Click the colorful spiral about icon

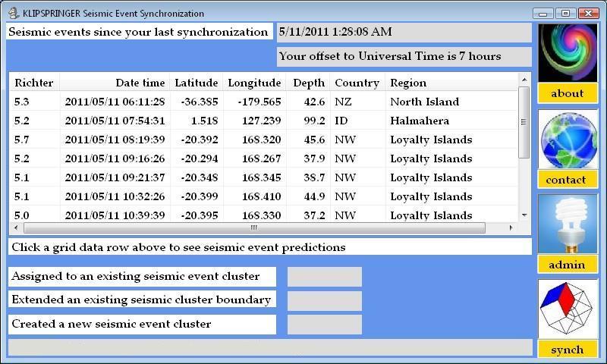tap(568, 53)
